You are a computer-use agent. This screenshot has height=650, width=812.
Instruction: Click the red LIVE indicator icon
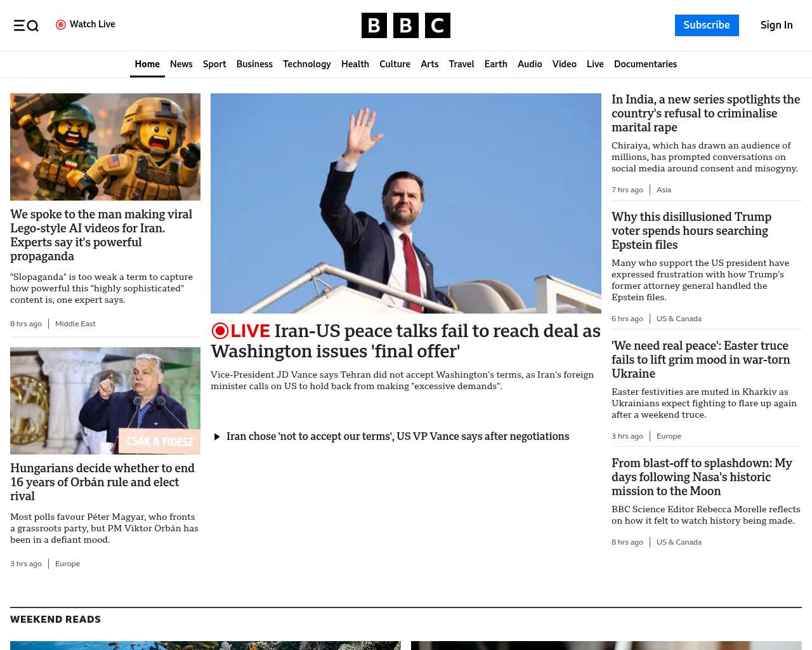pyautogui.click(x=219, y=331)
